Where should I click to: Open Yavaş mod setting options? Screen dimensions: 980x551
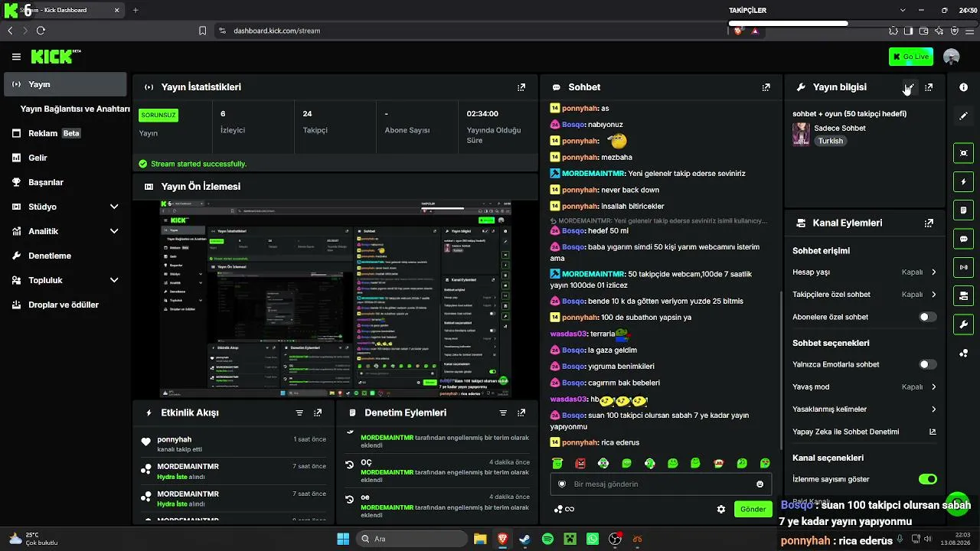pyautogui.click(x=864, y=387)
